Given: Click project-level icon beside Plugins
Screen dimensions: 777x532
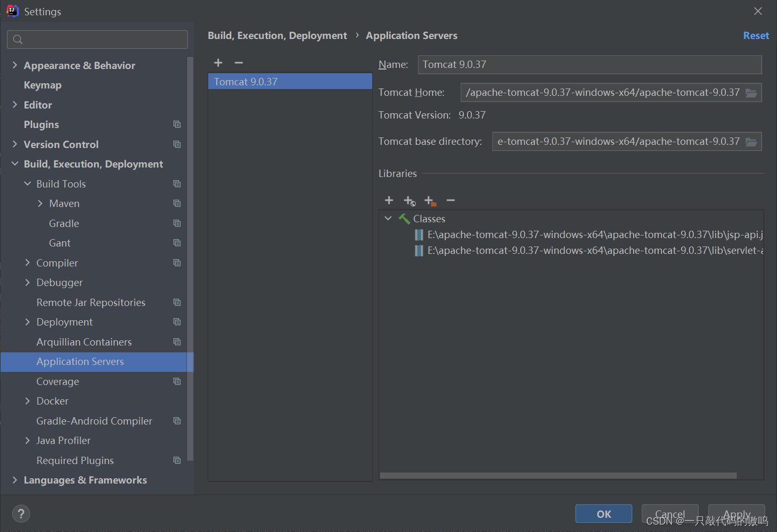Looking at the screenshot, I should coord(177,124).
